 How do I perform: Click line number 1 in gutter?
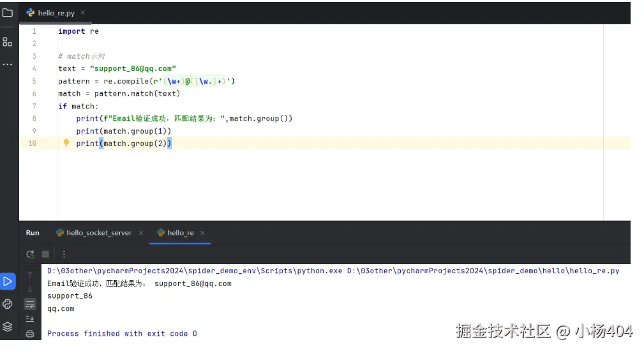(34, 31)
